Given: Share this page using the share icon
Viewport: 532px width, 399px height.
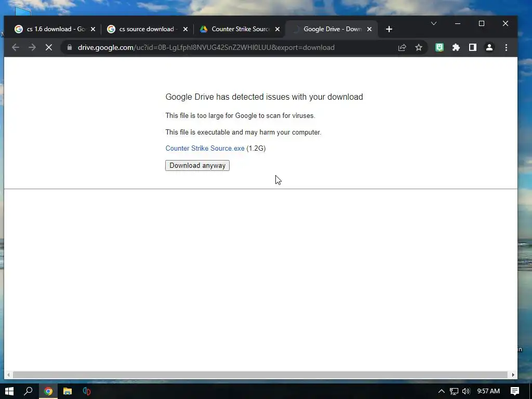Looking at the screenshot, I should pos(402,47).
